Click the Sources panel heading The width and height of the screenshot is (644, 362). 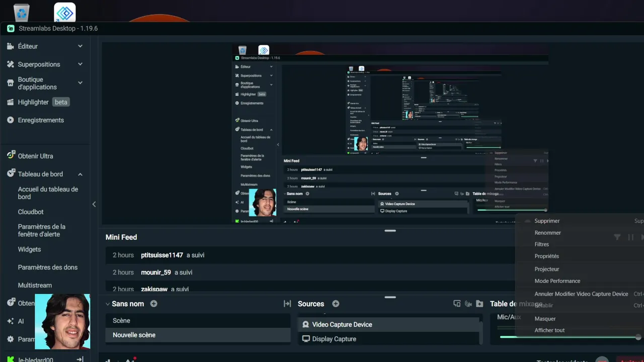pos(311,304)
